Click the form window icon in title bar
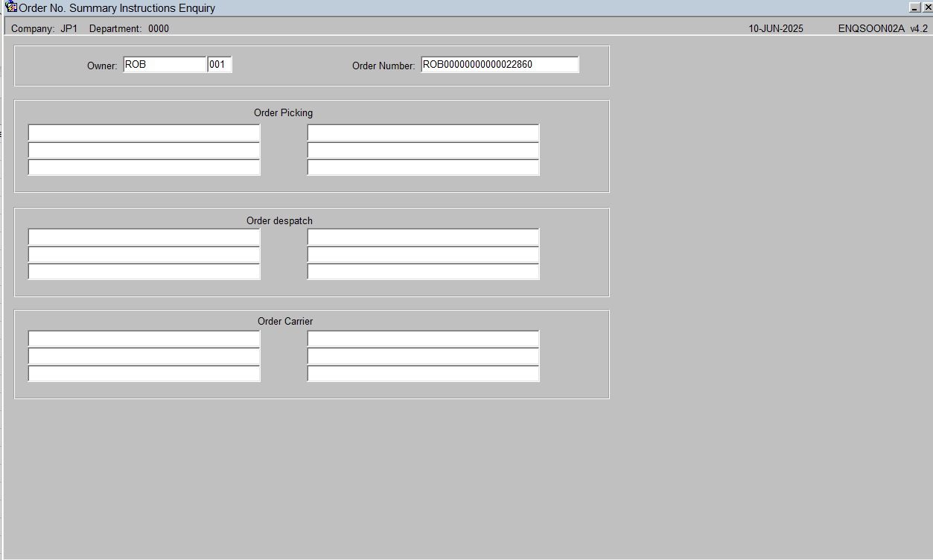 [x=11, y=7]
